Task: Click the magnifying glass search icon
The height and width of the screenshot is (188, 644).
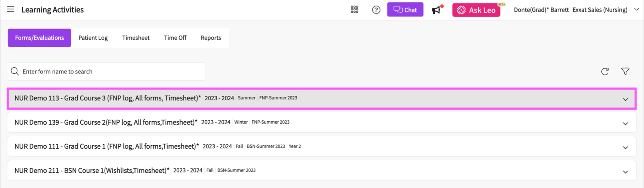Action: [15, 72]
